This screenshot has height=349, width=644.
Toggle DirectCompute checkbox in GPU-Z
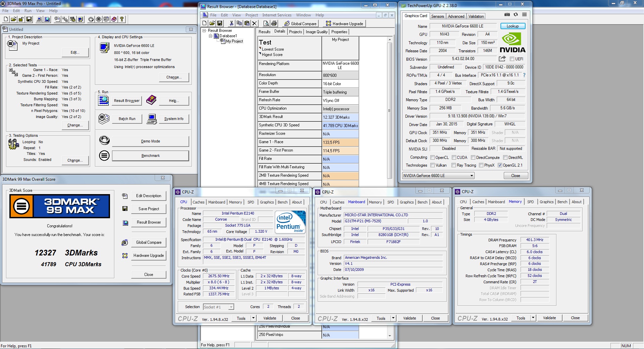(473, 158)
